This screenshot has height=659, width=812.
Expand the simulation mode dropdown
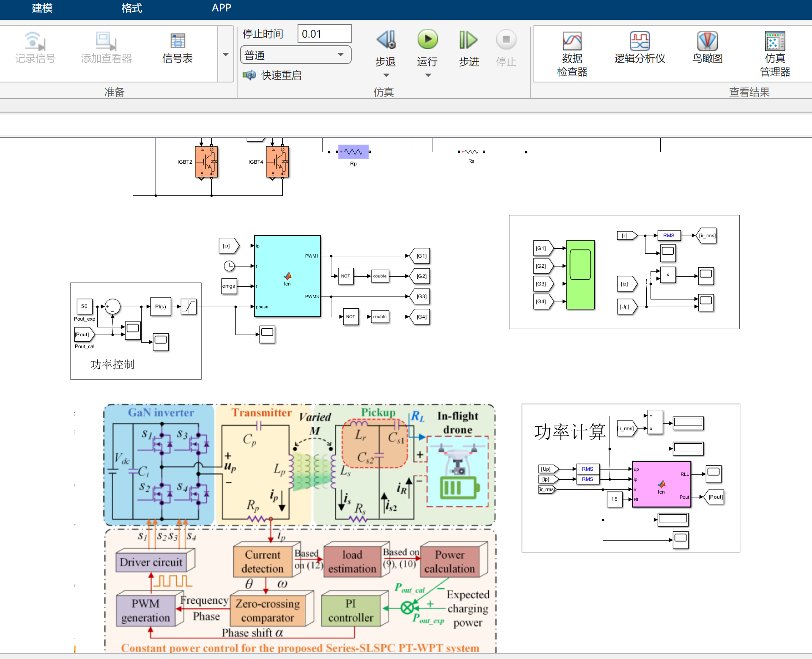click(x=340, y=55)
